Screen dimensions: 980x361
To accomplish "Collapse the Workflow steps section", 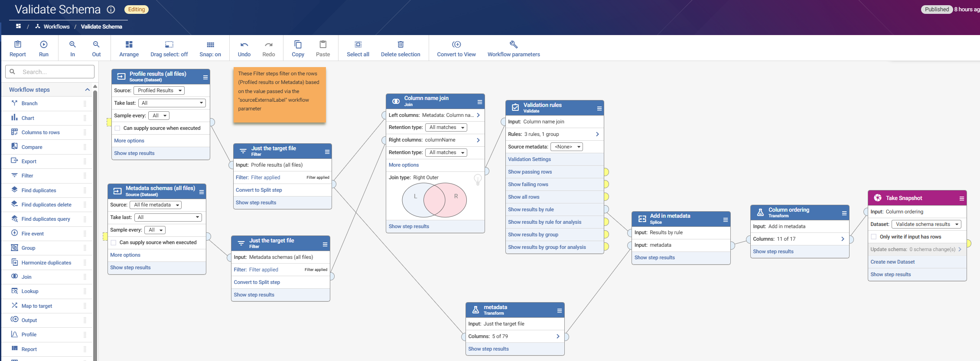I will pos(87,90).
